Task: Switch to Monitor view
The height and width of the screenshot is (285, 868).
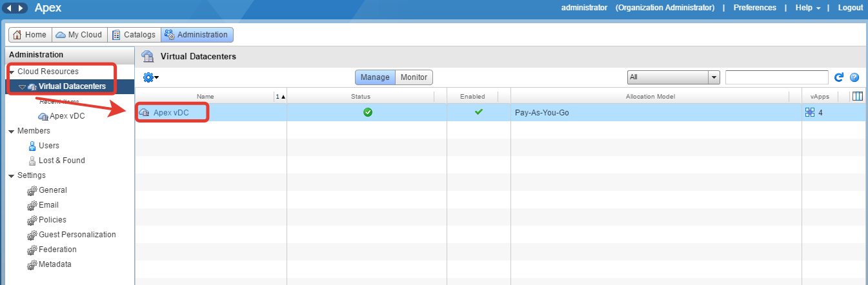Action: [x=414, y=77]
